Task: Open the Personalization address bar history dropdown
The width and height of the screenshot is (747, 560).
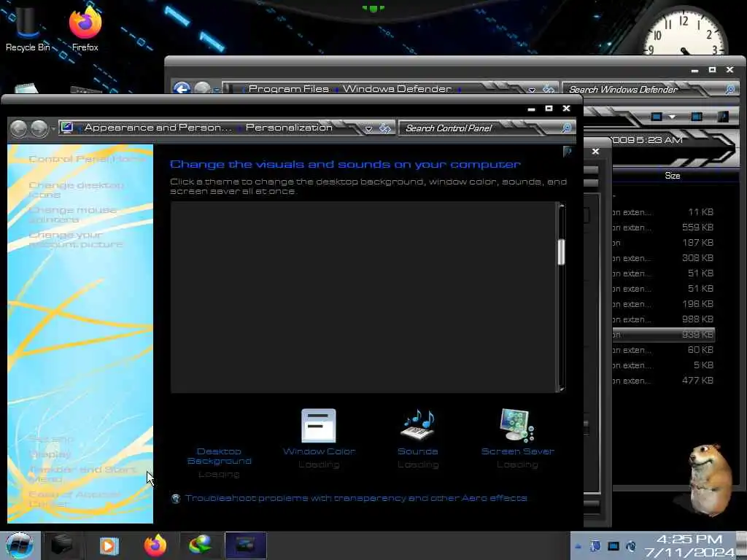Action: click(368, 128)
